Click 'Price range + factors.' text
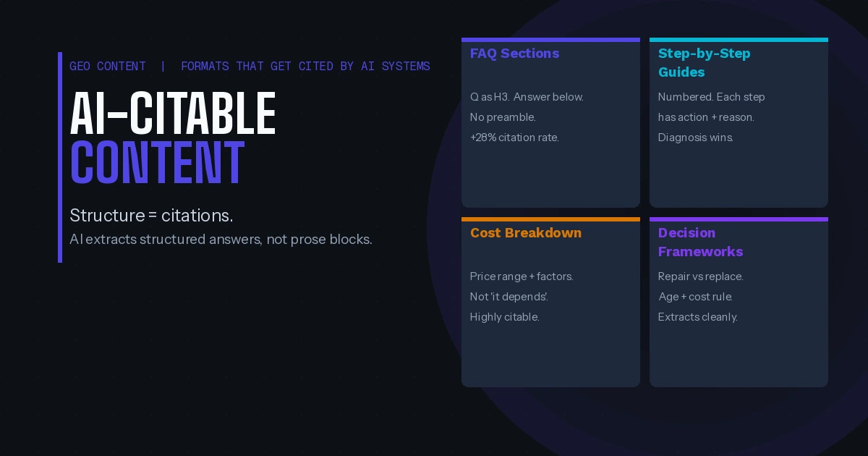Image resolution: width=868 pixels, height=456 pixels. pos(521,276)
